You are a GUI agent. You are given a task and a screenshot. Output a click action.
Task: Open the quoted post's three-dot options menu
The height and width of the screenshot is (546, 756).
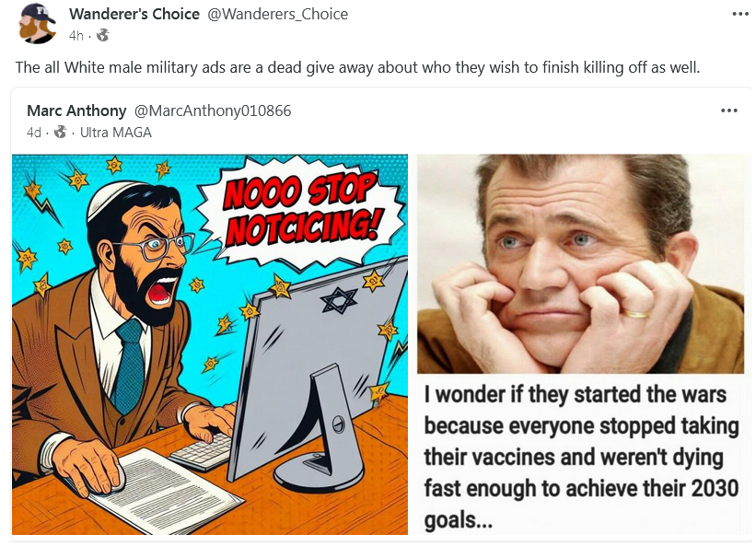coord(729,110)
